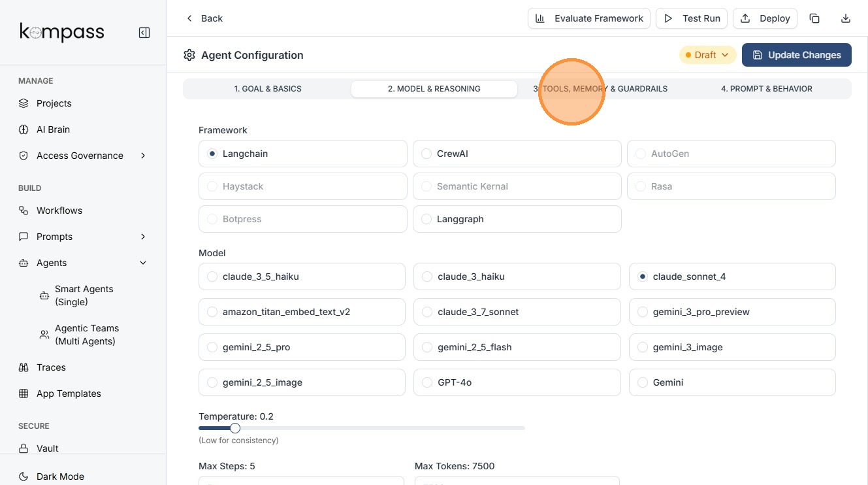868x485 pixels.
Task: Open Projects from the sidebar
Action: point(54,103)
